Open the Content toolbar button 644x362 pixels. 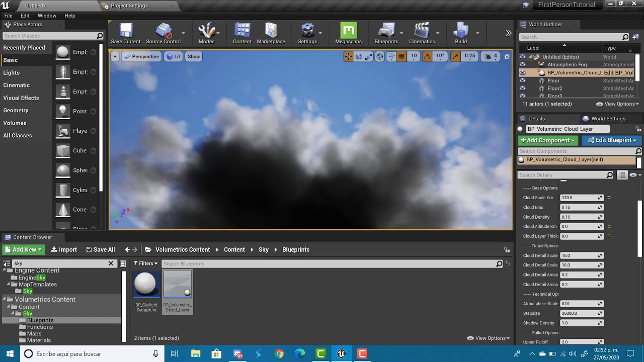[x=242, y=34]
